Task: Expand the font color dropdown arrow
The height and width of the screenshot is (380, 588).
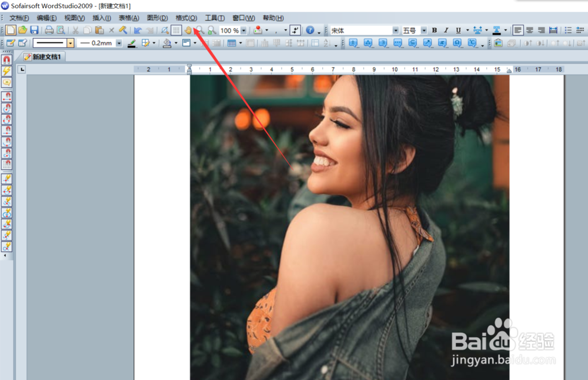Action: [506, 31]
